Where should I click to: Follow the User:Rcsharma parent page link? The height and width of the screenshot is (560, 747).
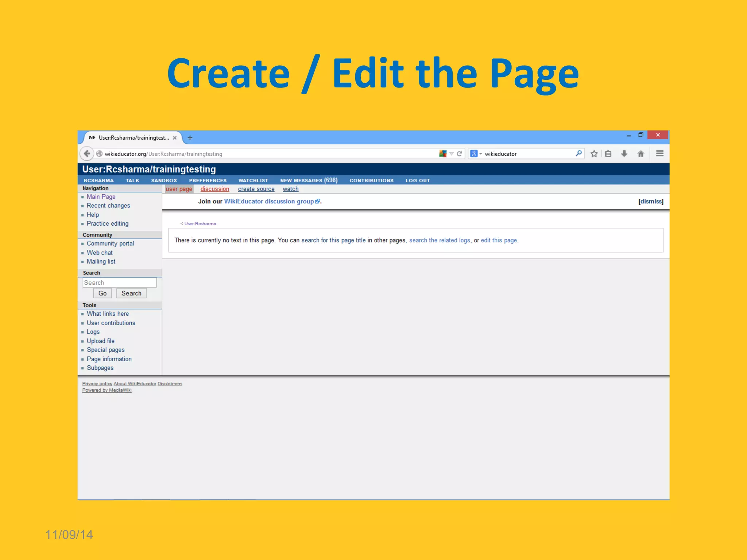[200, 223]
